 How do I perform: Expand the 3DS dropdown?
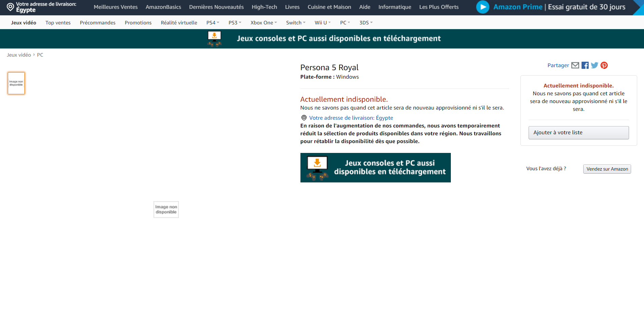click(366, 23)
